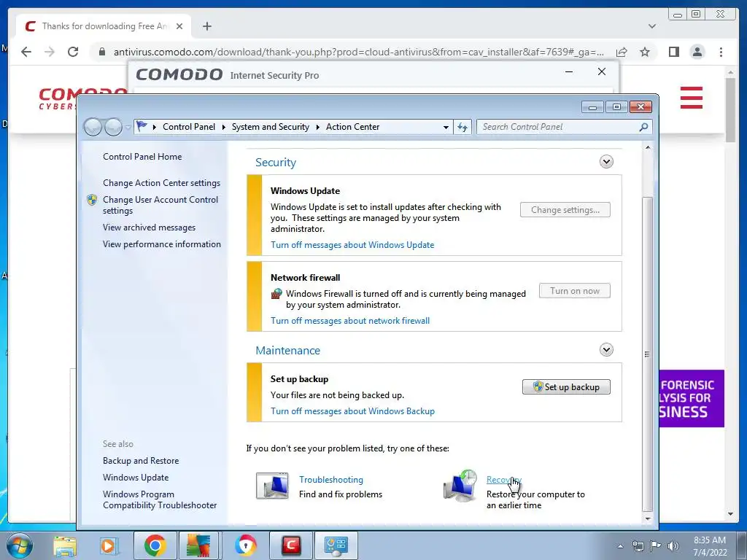The image size is (747, 560).
Task: Click the Action Center flag in the address bar
Action: (x=142, y=127)
